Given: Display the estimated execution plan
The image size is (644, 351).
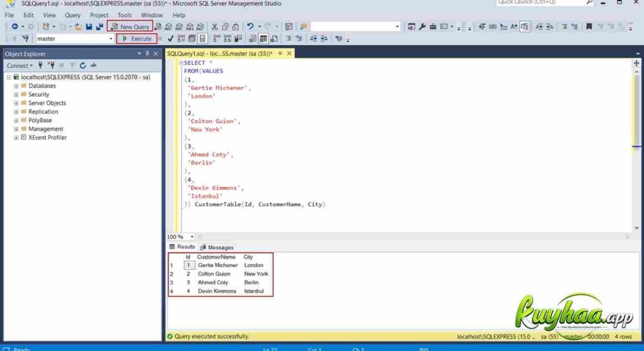Looking at the screenshot, I should [181, 38].
